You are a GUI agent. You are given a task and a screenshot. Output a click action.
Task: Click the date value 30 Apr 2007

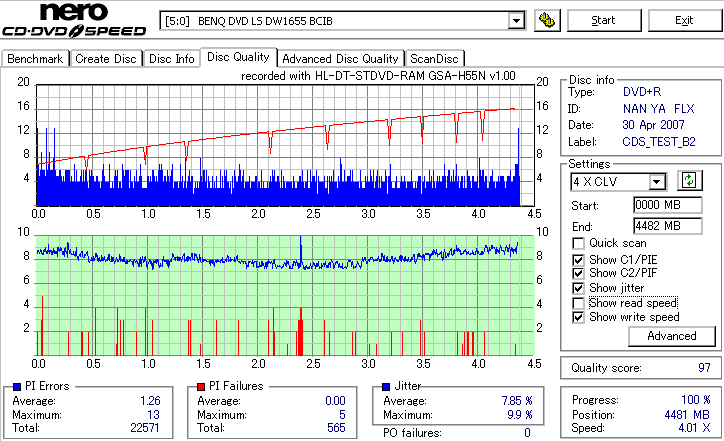tap(653, 125)
